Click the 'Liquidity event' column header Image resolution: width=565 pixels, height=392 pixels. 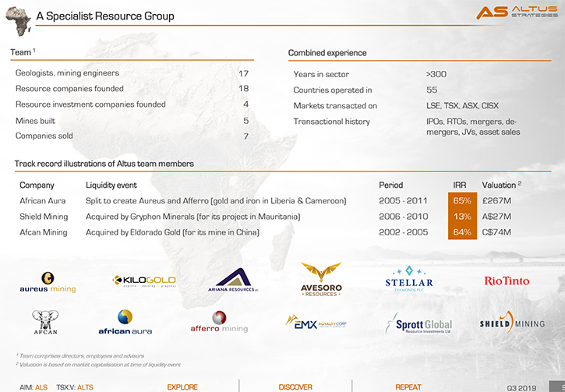click(x=111, y=185)
